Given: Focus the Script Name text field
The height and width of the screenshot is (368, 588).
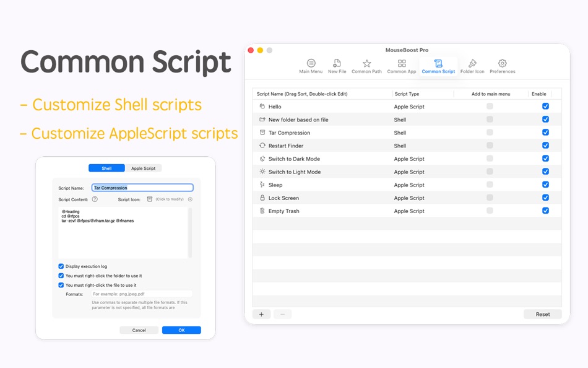Looking at the screenshot, I should [x=142, y=188].
